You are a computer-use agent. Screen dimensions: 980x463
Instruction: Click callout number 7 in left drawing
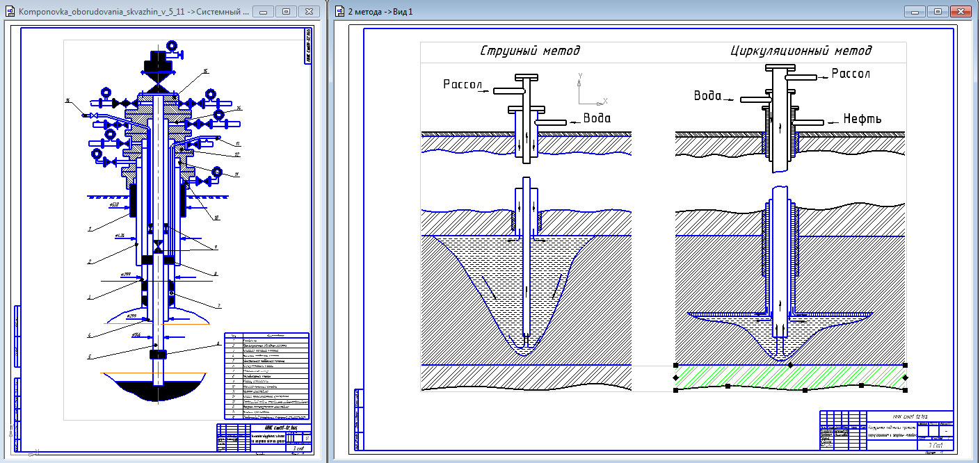pos(218,306)
